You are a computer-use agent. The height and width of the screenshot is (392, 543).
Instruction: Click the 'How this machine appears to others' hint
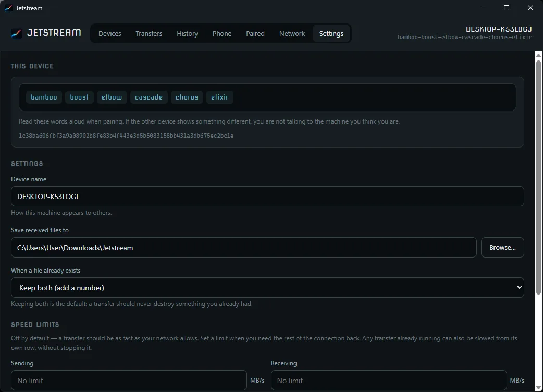(61, 213)
